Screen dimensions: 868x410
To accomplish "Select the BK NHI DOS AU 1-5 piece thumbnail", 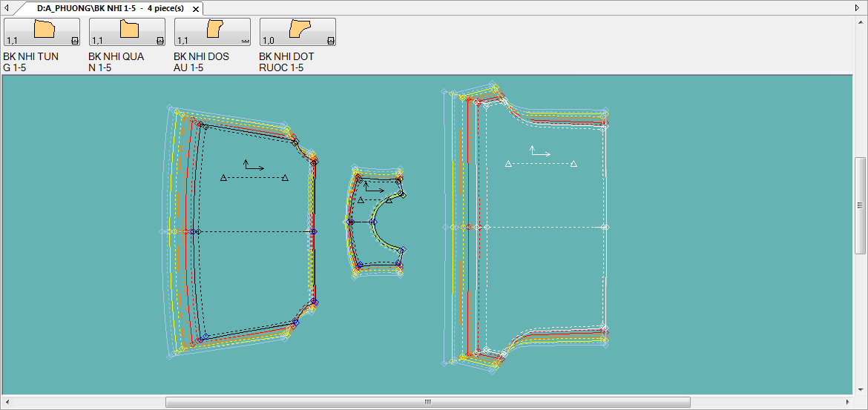I will point(212,32).
